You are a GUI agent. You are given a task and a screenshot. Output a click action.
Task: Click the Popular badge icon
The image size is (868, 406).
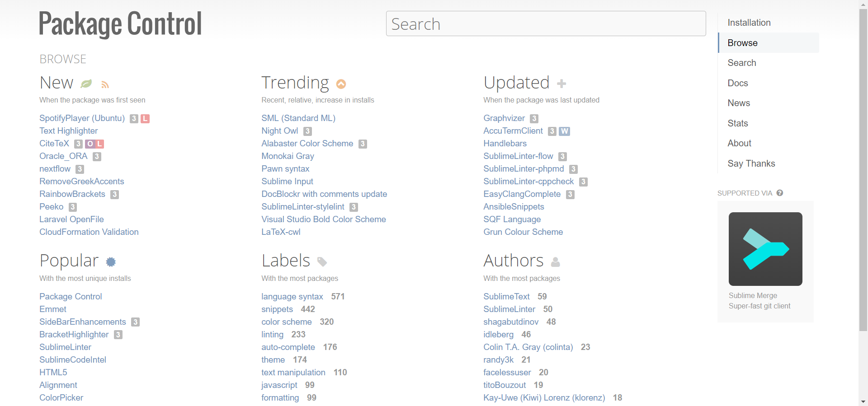pyautogui.click(x=111, y=262)
